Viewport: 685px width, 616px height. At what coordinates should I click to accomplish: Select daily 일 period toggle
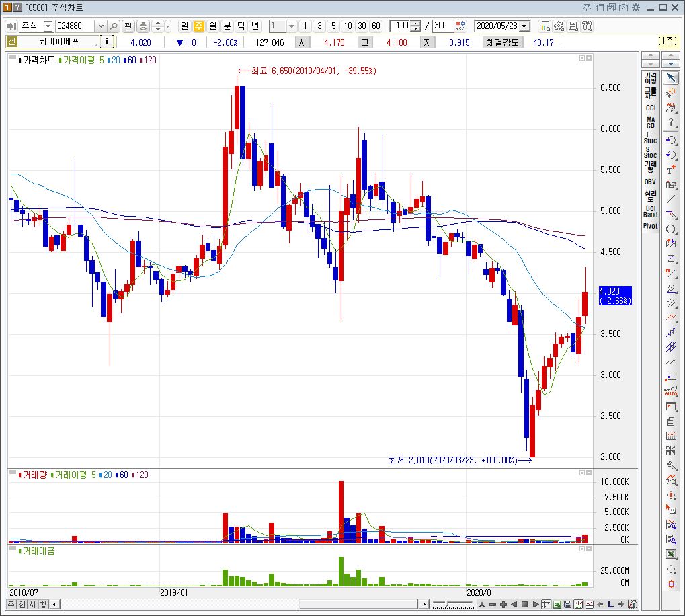coord(184,26)
